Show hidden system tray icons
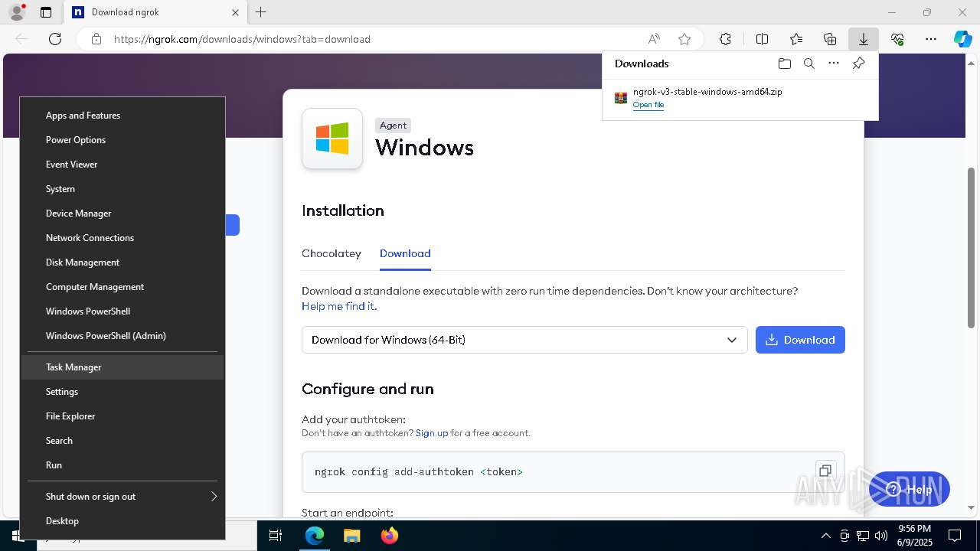Viewport: 980px width, 551px height. [825, 536]
